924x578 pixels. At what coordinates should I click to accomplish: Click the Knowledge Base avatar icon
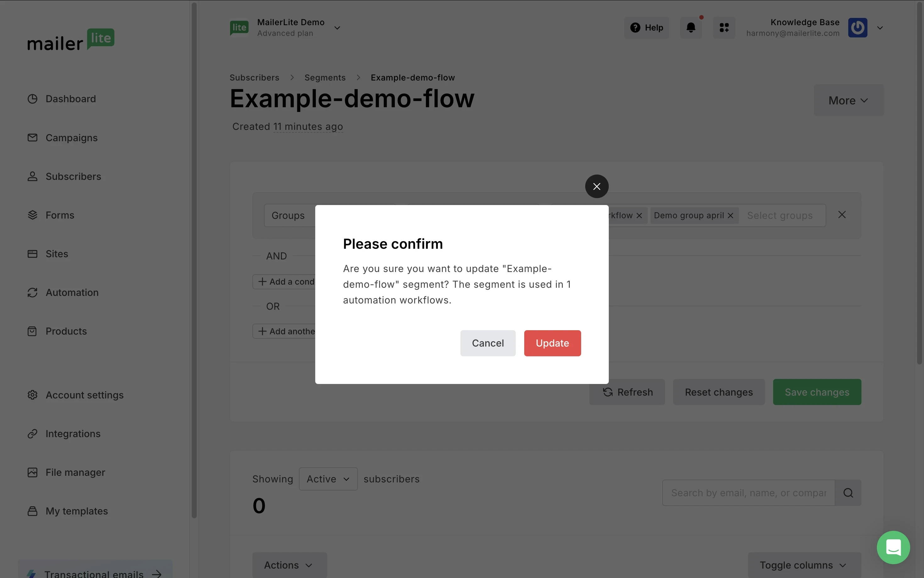[x=858, y=28]
